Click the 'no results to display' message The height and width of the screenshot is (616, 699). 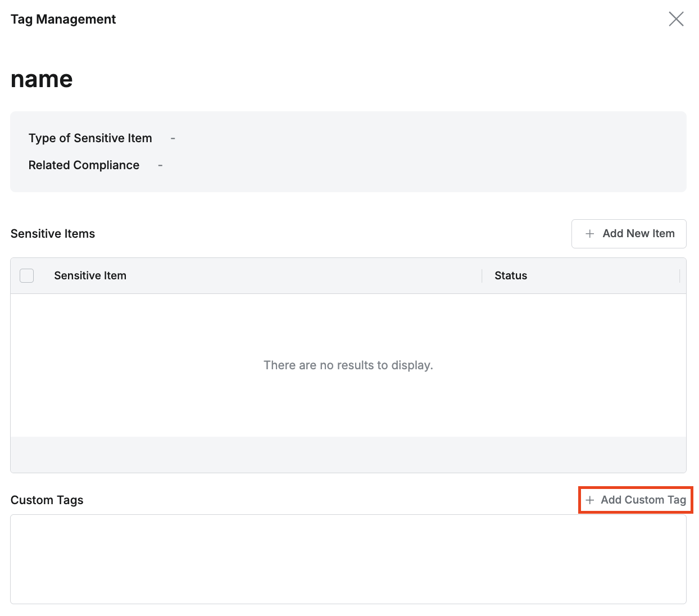(x=348, y=365)
